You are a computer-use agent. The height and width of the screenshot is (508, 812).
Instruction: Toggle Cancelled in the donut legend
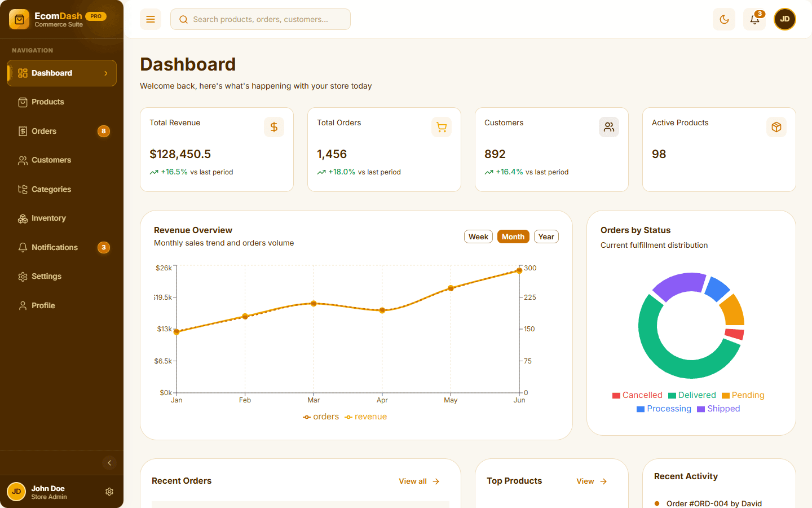[x=637, y=395]
